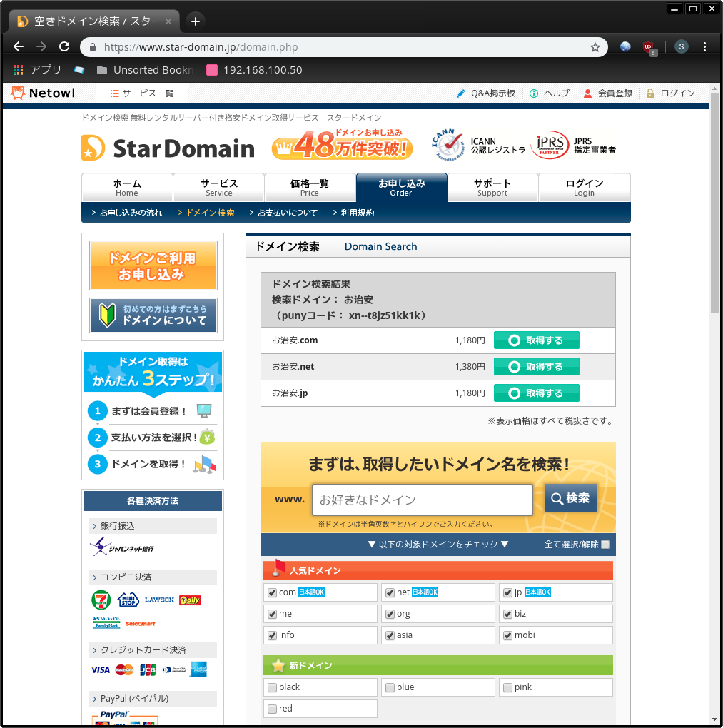Click the 48万件突破 banner
Screen dimensions: 723x728
click(342, 146)
